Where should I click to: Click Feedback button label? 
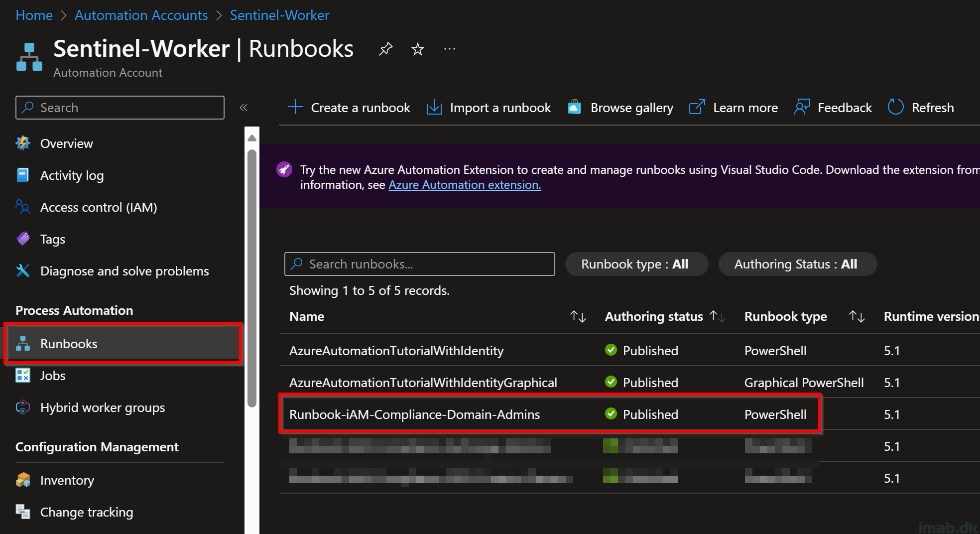click(845, 108)
